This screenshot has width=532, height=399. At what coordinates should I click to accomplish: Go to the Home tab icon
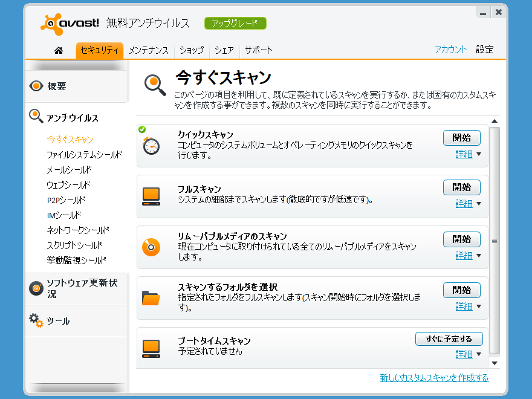59,51
